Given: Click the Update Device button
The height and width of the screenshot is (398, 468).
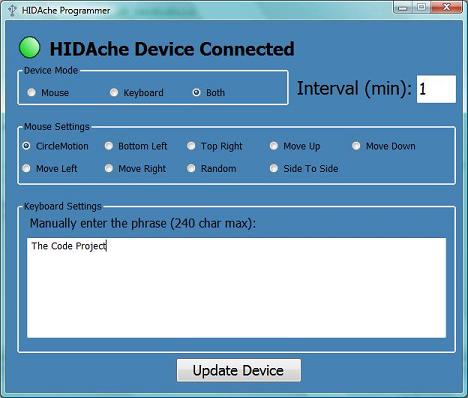Looking at the screenshot, I should (x=239, y=370).
